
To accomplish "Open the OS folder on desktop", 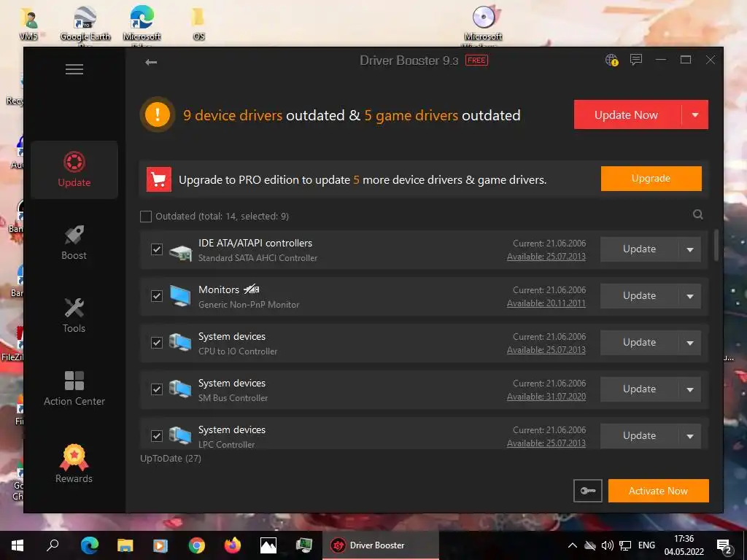I will tap(198, 24).
